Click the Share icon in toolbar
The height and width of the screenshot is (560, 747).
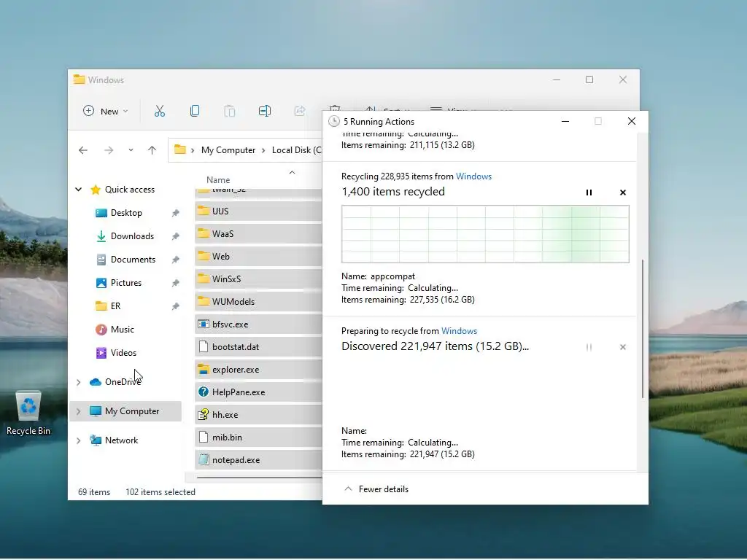[300, 111]
